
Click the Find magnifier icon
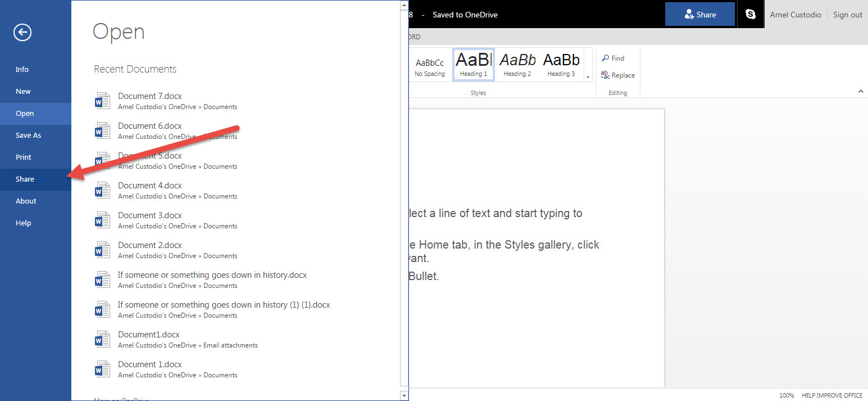coord(605,58)
